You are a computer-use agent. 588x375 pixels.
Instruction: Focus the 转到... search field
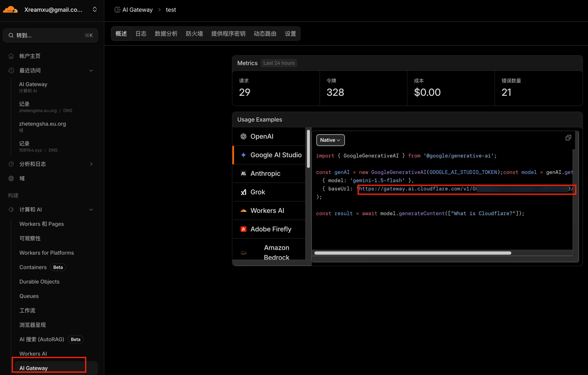(x=51, y=35)
